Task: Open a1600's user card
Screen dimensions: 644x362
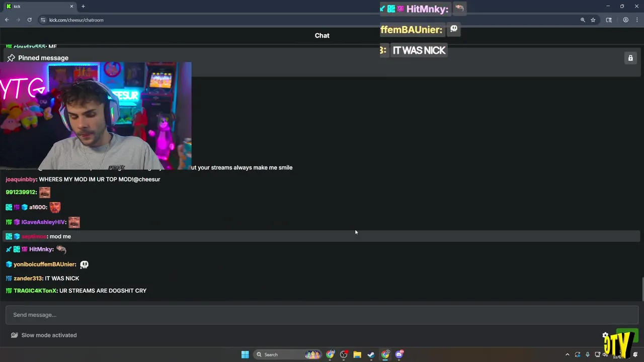Action: click(x=38, y=207)
